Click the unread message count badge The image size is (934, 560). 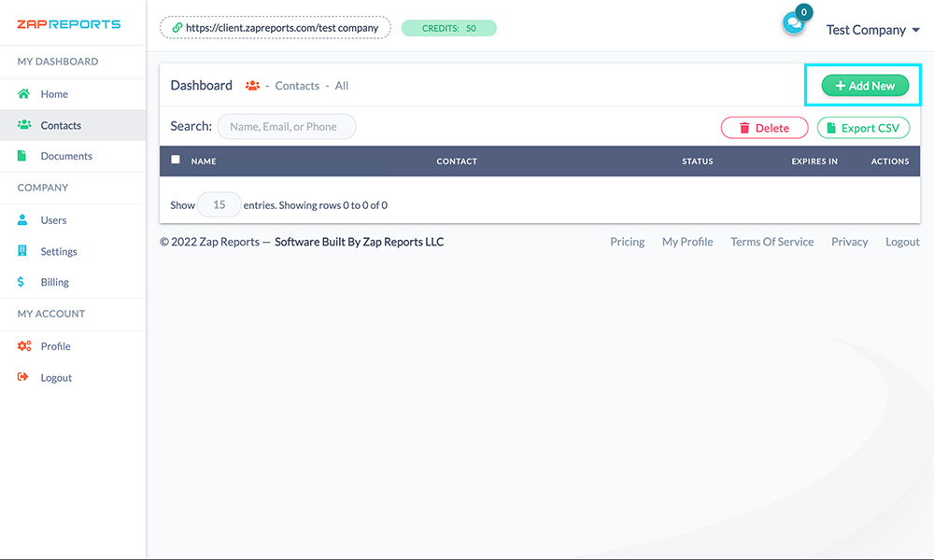(803, 12)
